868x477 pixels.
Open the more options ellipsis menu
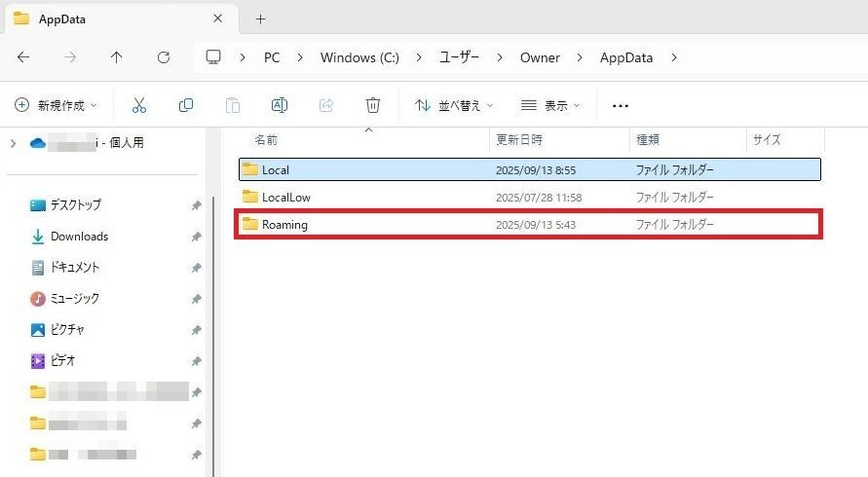(621, 105)
